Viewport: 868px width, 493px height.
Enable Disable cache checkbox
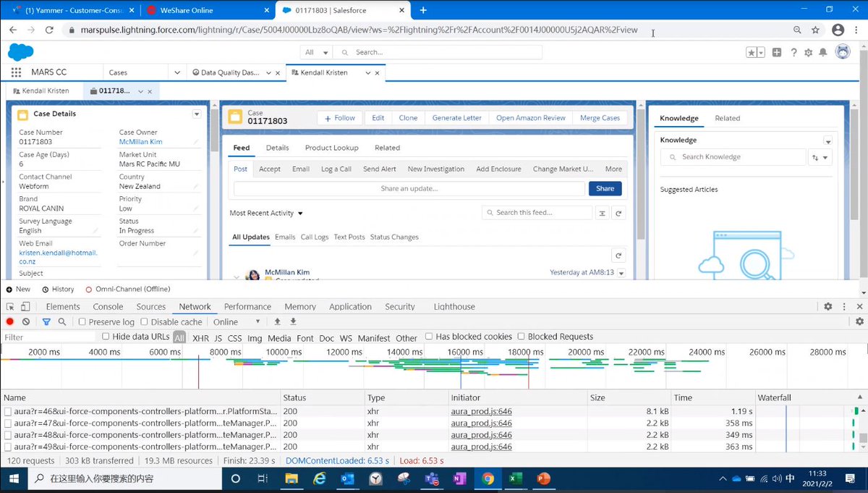(144, 321)
